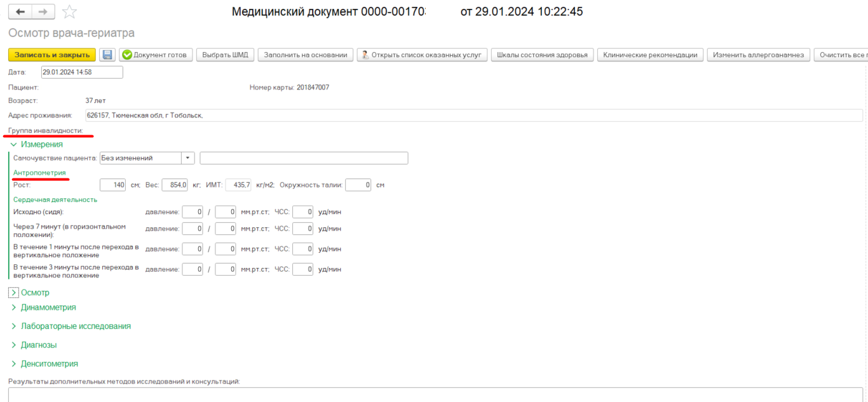The height and width of the screenshot is (402, 868).
Task: Click the 'Рост' height input field
Action: click(112, 185)
